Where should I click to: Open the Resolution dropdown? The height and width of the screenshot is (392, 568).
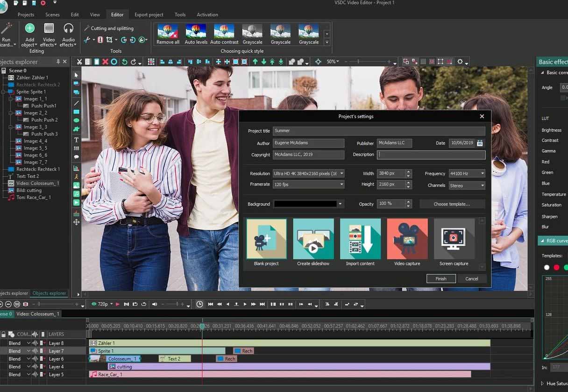click(x=341, y=173)
